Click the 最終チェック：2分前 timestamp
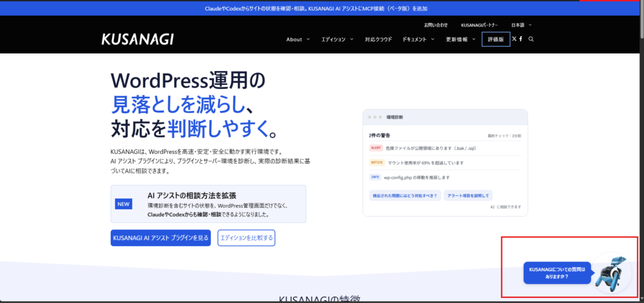The height and width of the screenshot is (303, 644). [504, 135]
